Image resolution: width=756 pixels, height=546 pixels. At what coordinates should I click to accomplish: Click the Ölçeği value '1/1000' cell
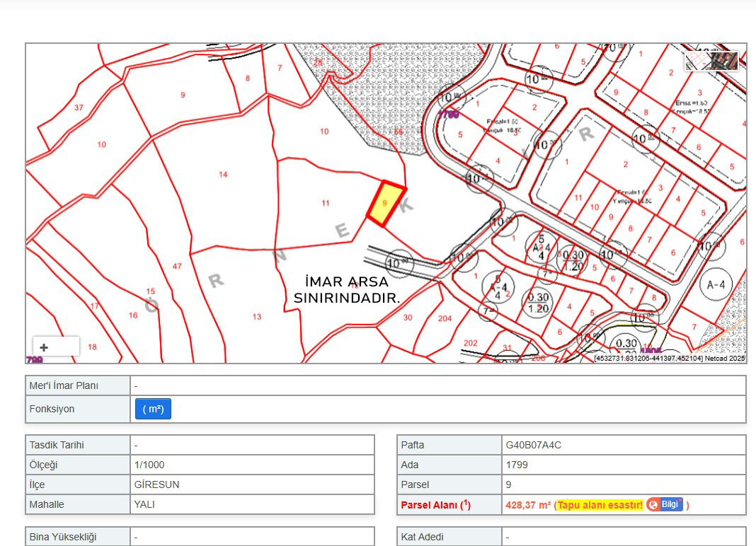click(150, 465)
